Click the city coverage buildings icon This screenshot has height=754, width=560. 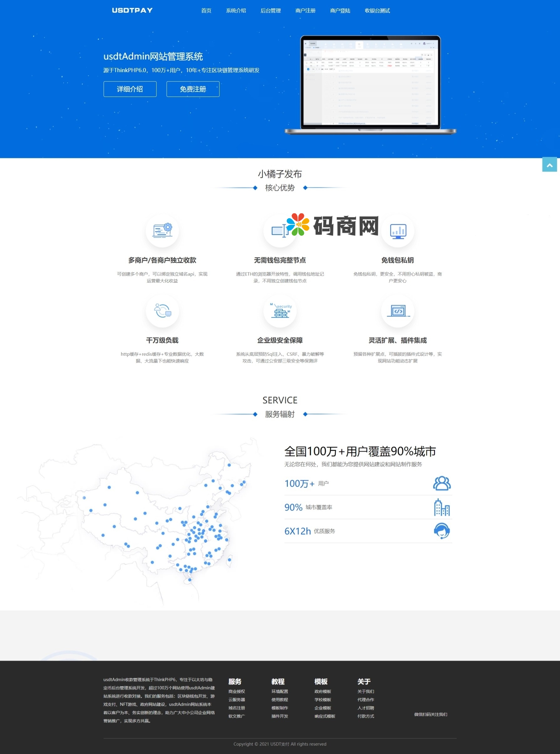441,507
